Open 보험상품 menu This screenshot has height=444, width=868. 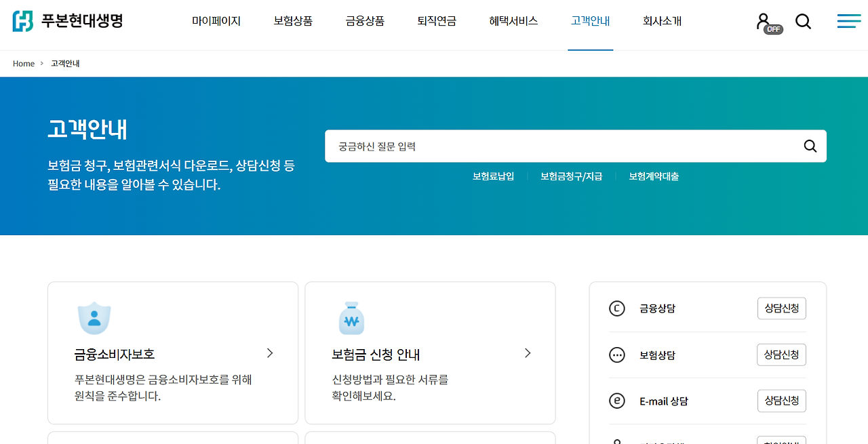[x=293, y=21]
